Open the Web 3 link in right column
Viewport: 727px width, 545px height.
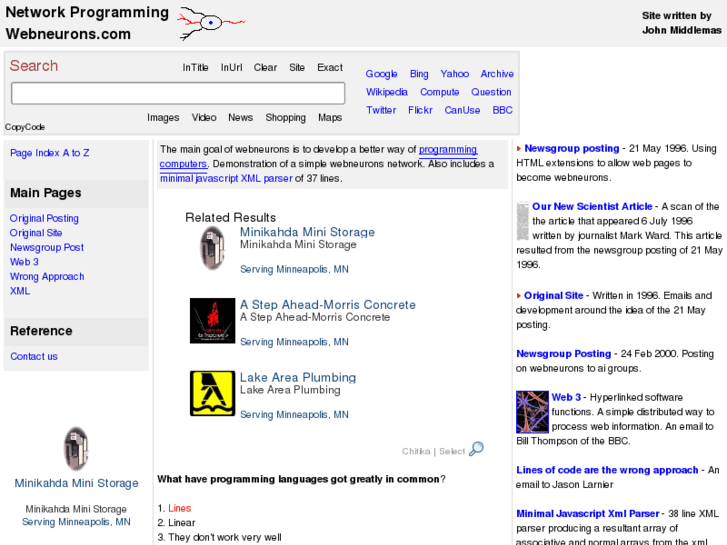[x=566, y=398]
